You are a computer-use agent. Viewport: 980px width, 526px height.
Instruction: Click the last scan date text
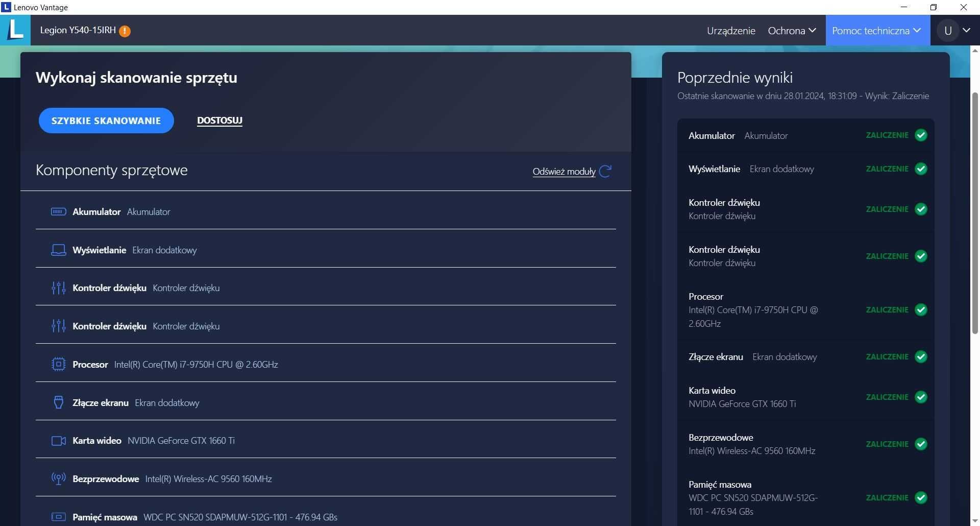coord(803,96)
